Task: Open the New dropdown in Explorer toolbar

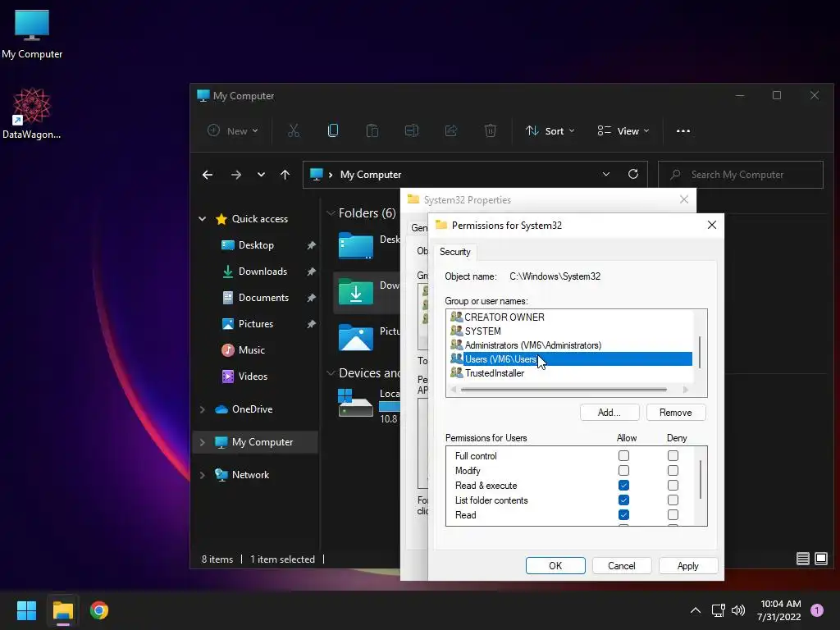Action: (232, 130)
